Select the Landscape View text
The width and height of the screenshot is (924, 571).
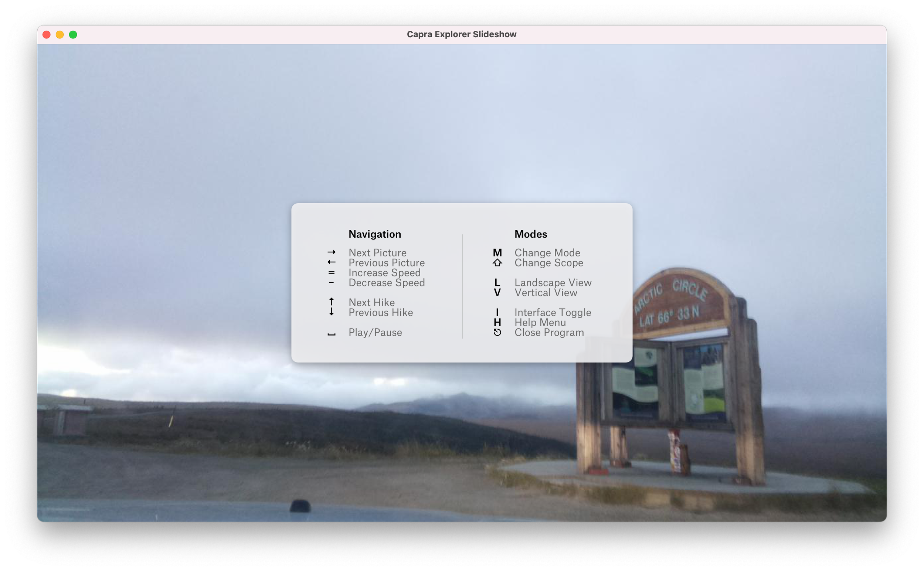(553, 282)
